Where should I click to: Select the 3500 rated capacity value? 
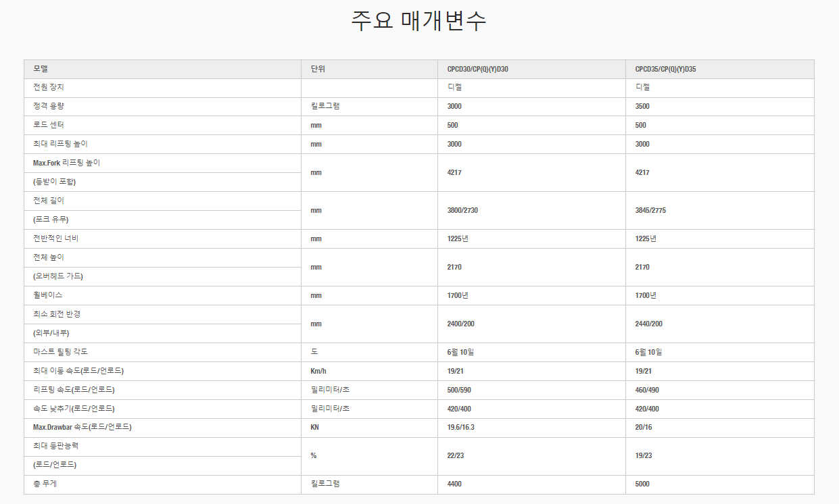tap(642, 106)
